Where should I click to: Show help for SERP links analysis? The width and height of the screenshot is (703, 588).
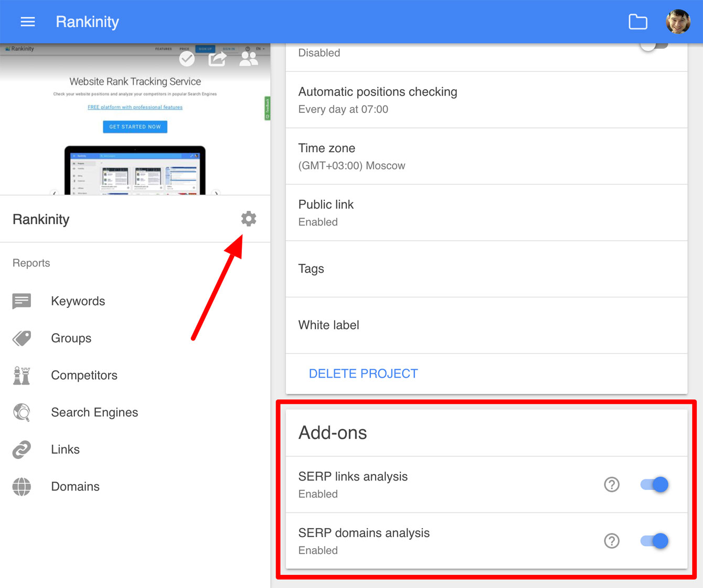tap(612, 485)
